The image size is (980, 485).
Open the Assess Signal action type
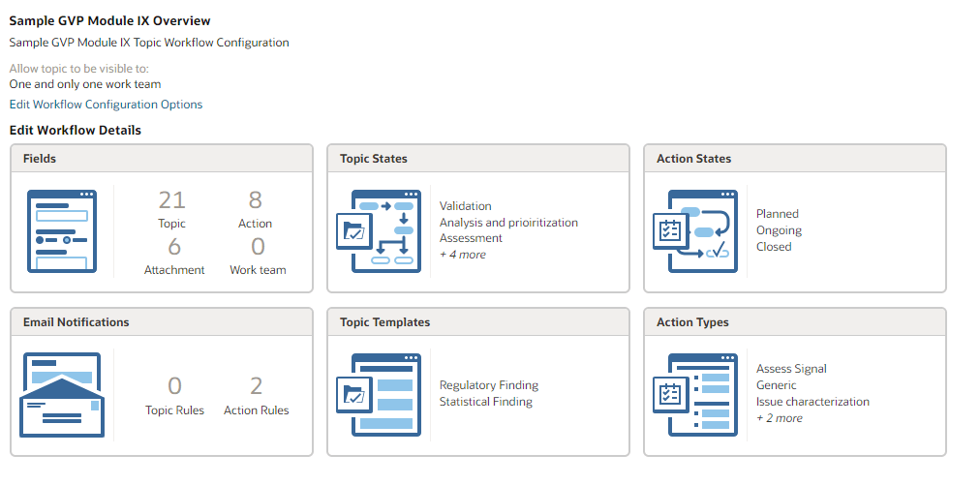coord(791,369)
